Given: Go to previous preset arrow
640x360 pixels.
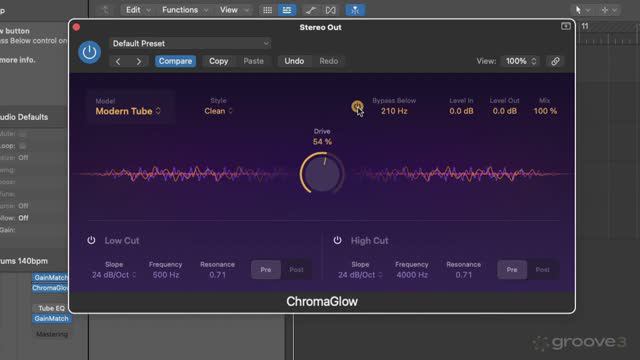Looking at the screenshot, I should [x=118, y=61].
